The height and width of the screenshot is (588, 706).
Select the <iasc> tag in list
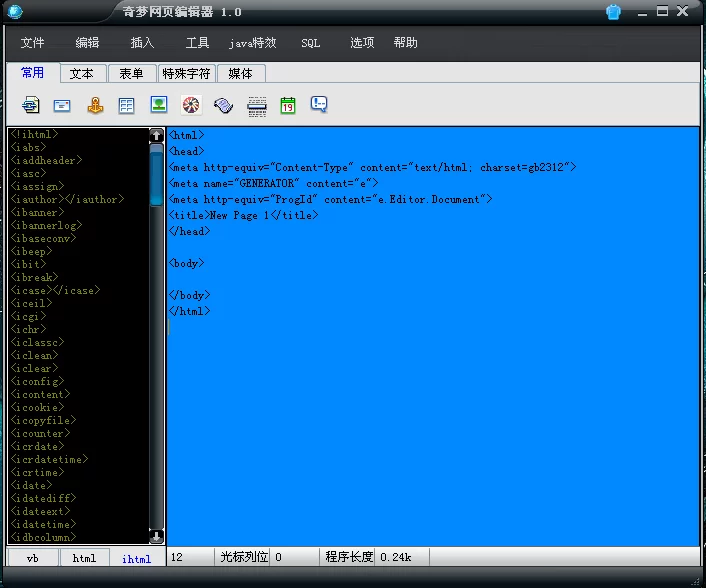tap(28, 173)
